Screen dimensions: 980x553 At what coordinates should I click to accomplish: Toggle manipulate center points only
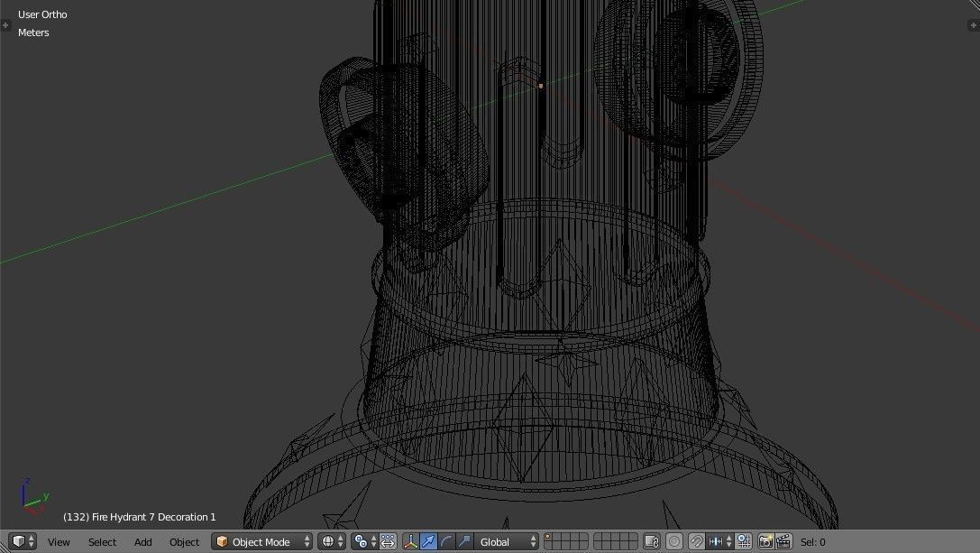pos(389,542)
